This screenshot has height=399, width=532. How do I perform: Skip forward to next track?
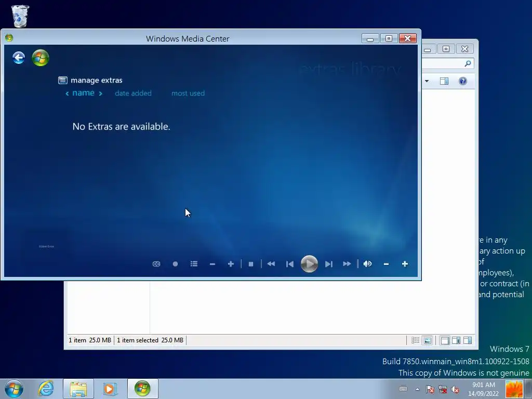point(328,264)
